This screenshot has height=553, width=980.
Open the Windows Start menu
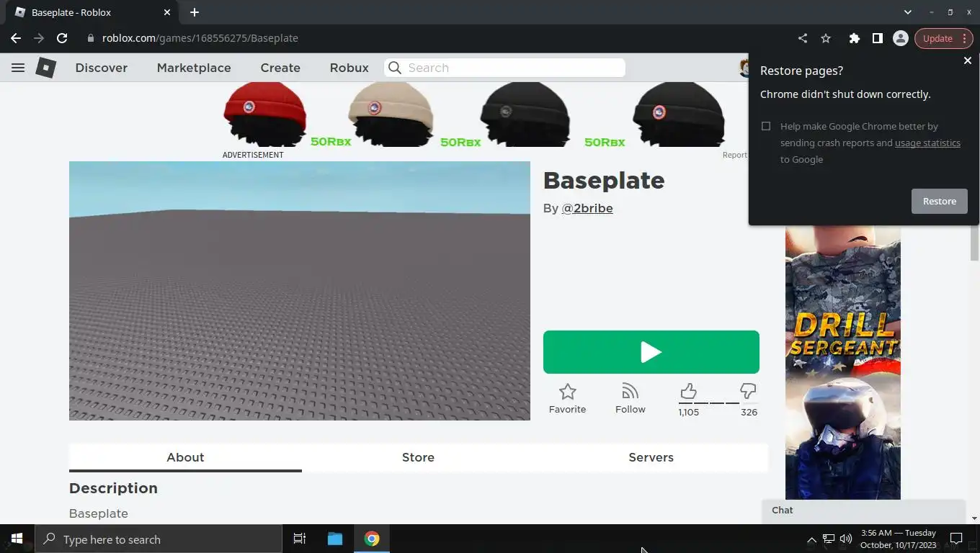[17, 539]
